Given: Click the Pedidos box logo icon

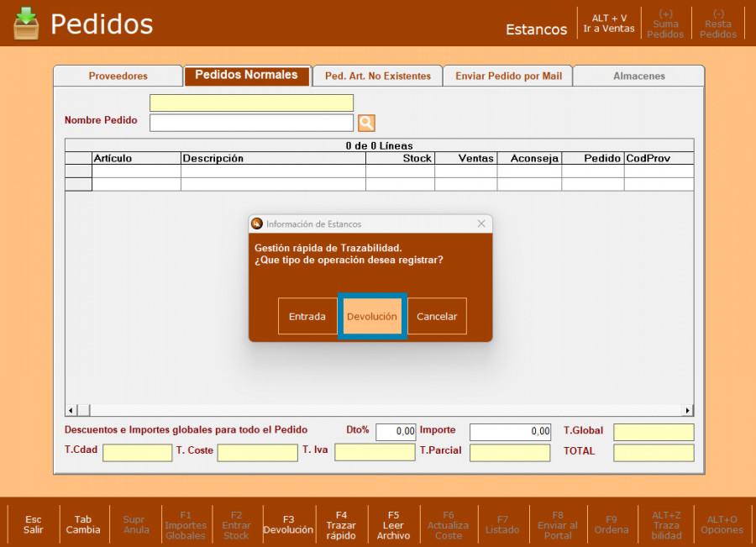Looking at the screenshot, I should pos(26,23).
